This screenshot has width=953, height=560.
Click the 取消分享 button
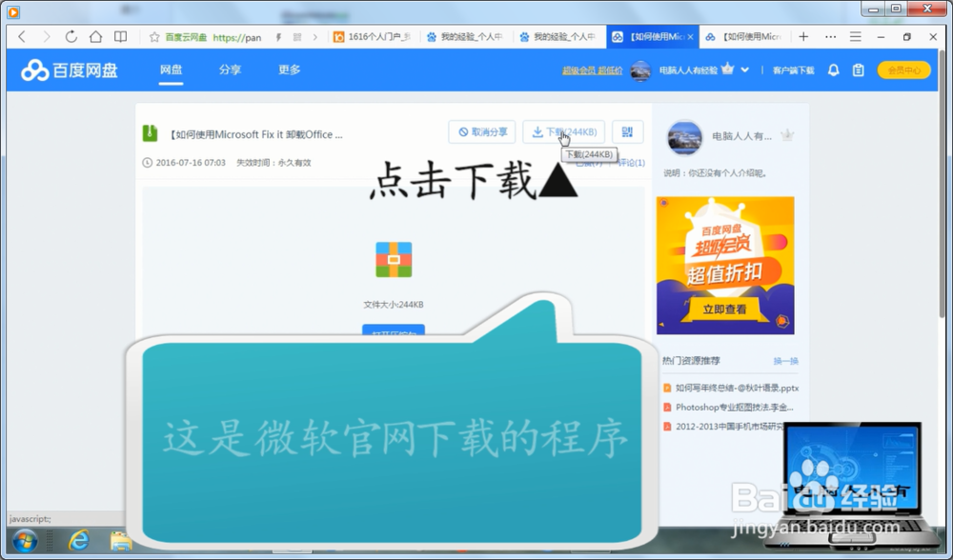pos(482,131)
